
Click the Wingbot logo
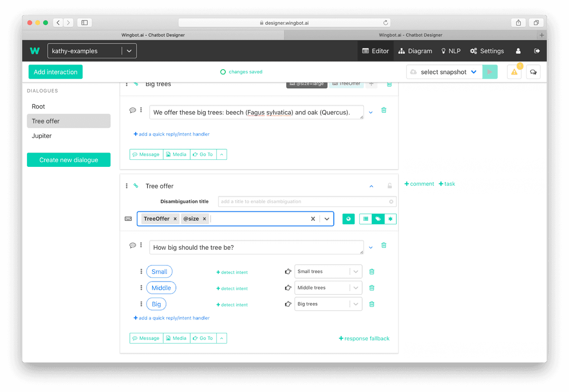coord(35,51)
